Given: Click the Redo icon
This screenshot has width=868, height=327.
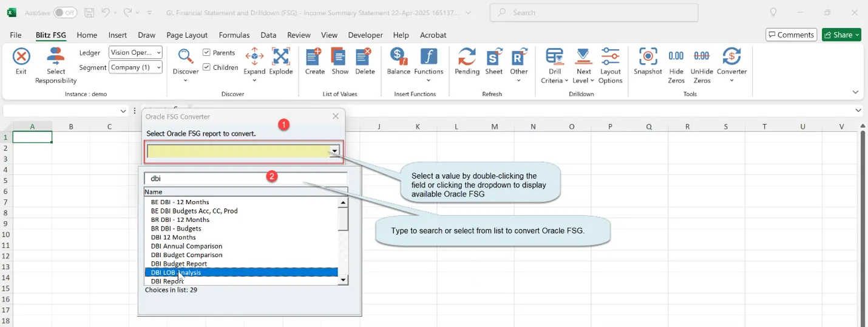Looking at the screenshot, I should (127, 12).
